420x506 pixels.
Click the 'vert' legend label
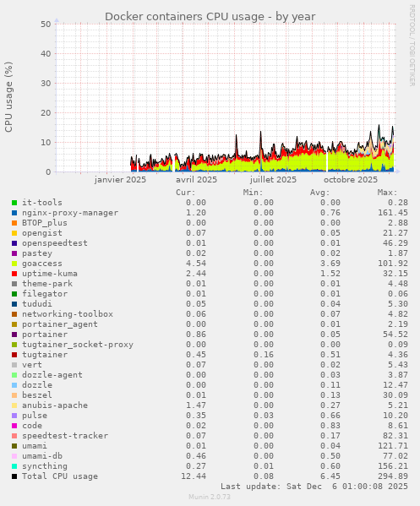[32, 365]
